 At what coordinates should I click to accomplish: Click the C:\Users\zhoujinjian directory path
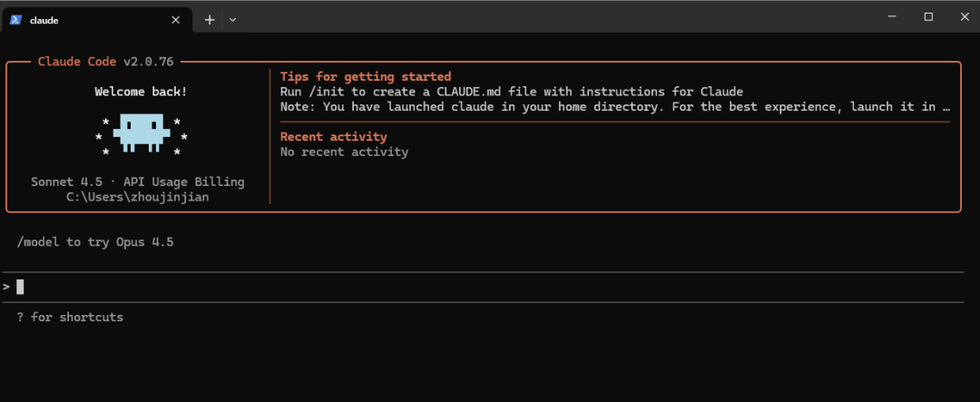(x=138, y=197)
